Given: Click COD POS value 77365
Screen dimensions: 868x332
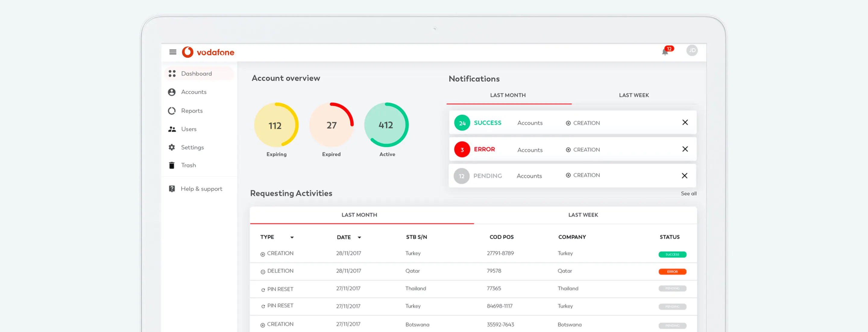Looking at the screenshot, I should pos(494,289).
